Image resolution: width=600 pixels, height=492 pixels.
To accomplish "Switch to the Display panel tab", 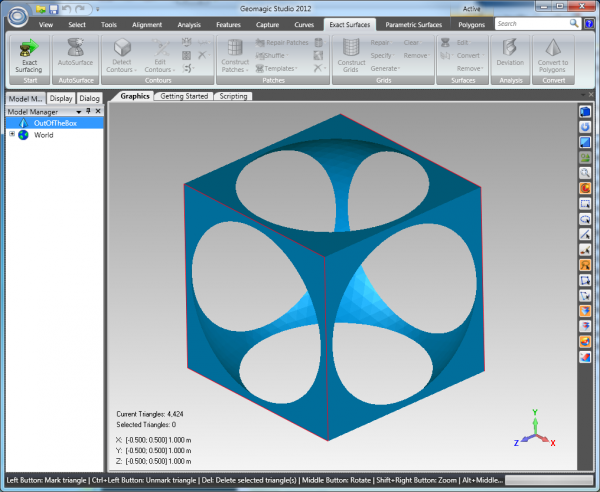I will click(x=60, y=98).
